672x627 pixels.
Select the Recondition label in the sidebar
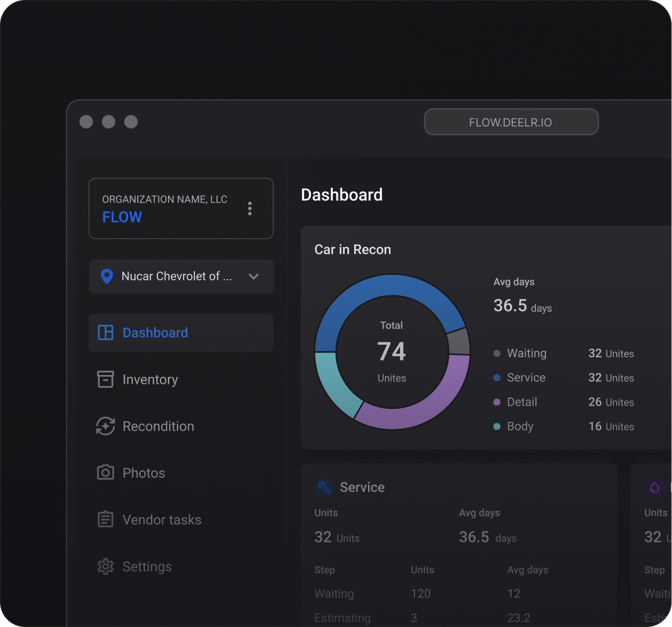158,426
